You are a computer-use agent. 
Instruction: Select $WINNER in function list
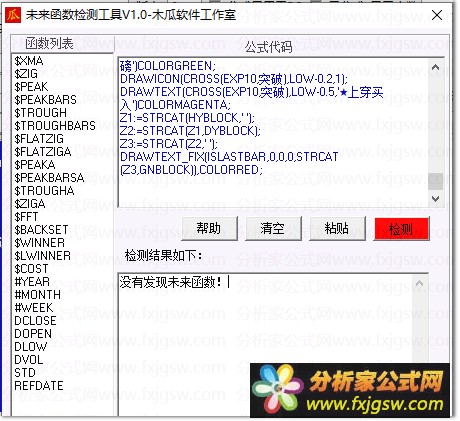(x=40, y=243)
